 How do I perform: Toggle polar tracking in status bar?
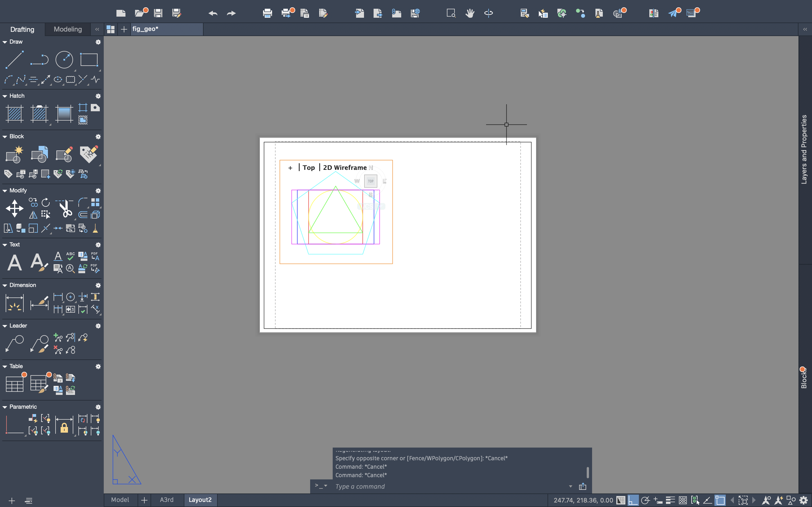(645, 500)
